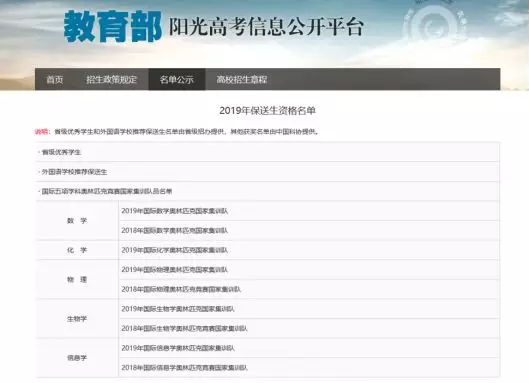This screenshot has width=529, height=383.
Task: Open 2019年国际化学奥林匹克国家集训队 link
Action: 175,250
